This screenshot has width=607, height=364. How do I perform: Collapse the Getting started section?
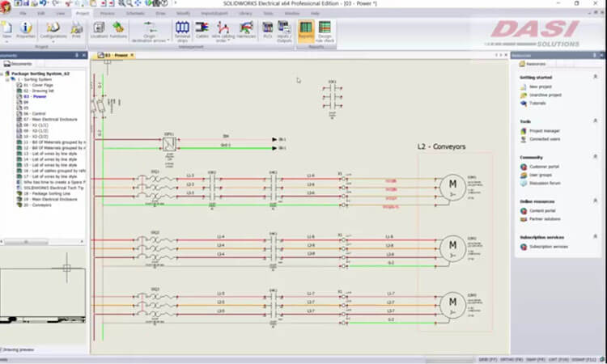[x=595, y=76]
